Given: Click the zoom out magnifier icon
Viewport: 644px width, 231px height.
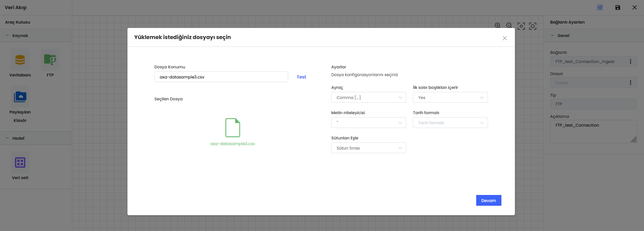Looking at the screenshot, I should coord(509,26).
